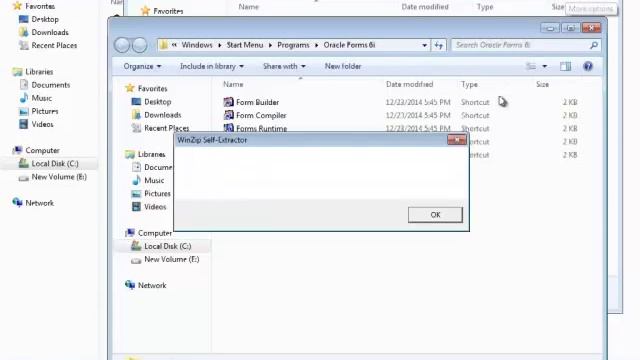This screenshot has height=360, width=640.
Task: Open Downloads in front window sidebar
Action: (x=157, y=115)
